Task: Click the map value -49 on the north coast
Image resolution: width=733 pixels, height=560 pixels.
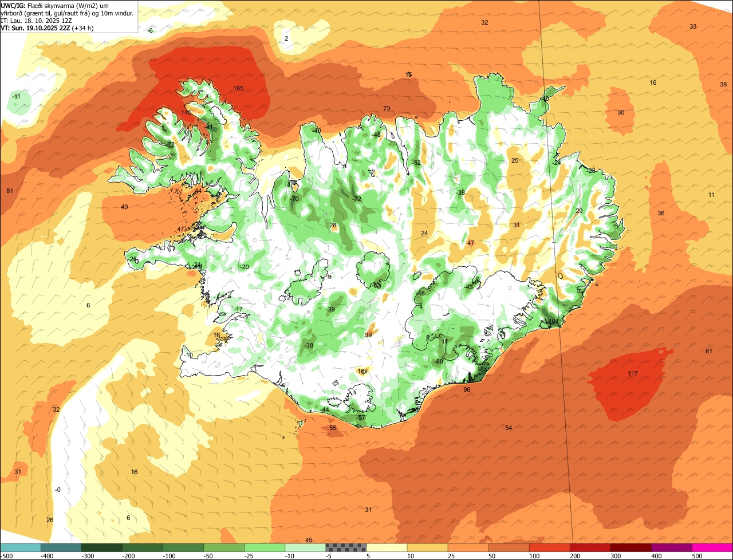Action: 317,131
